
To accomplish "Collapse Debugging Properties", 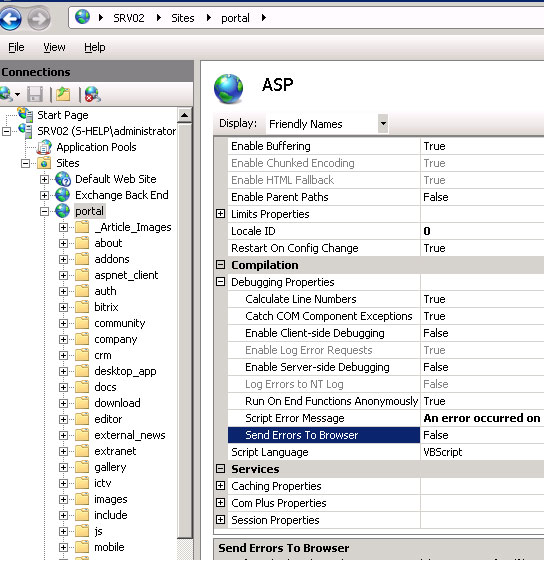I will point(221,282).
